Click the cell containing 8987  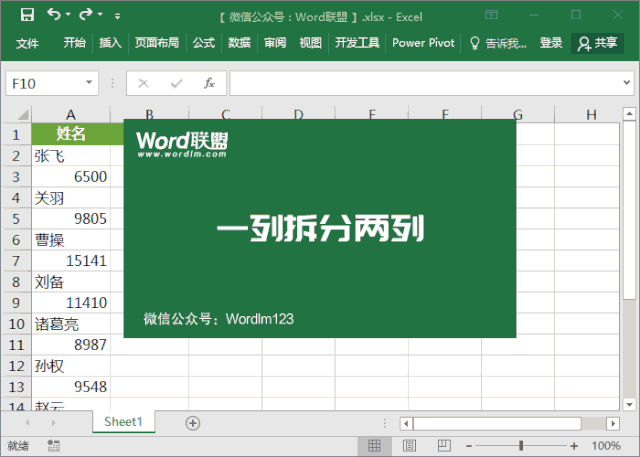coord(71,344)
